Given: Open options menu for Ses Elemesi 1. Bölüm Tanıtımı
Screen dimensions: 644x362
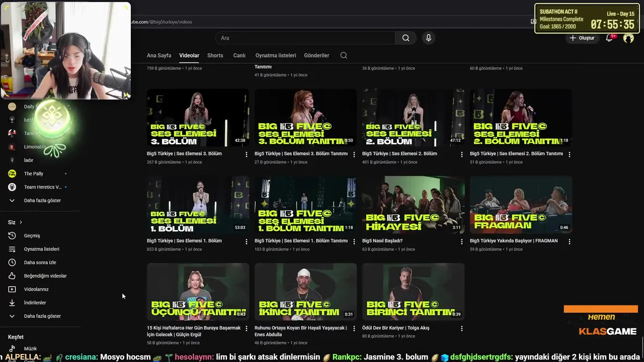Looking at the screenshot, I should point(354,242).
